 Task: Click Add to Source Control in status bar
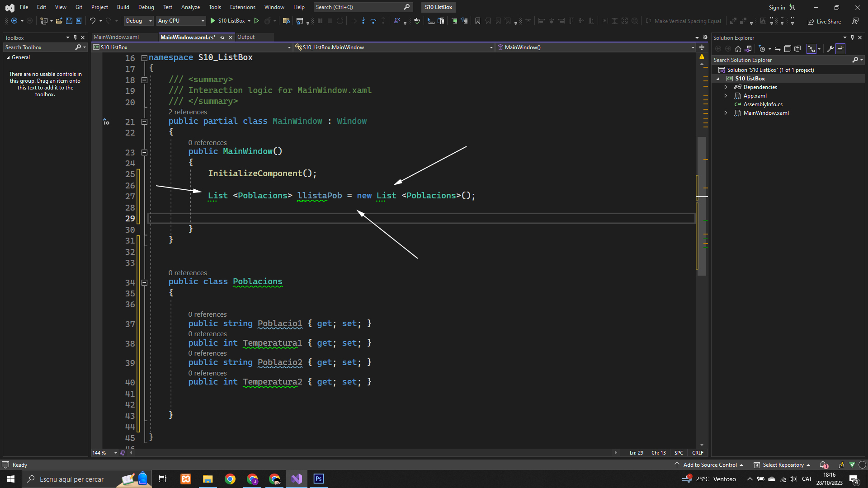710,465
